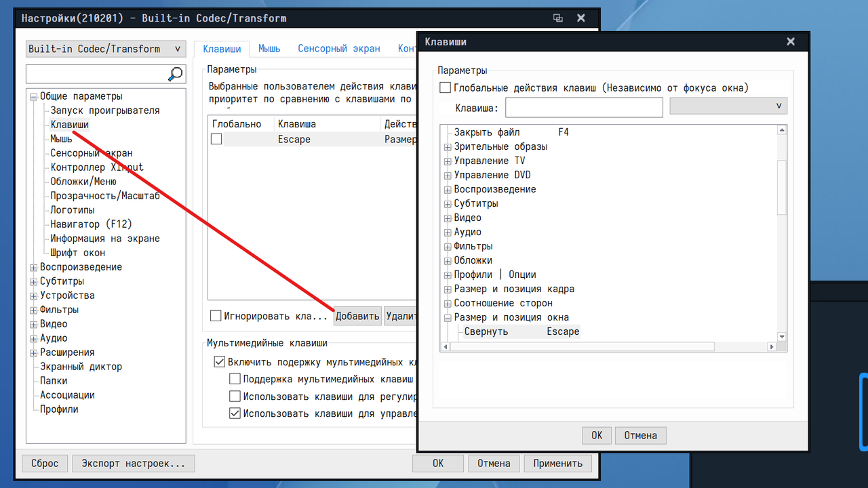Expand the Субтитры node in settings tree
The width and height of the screenshot is (868, 488).
point(33,282)
